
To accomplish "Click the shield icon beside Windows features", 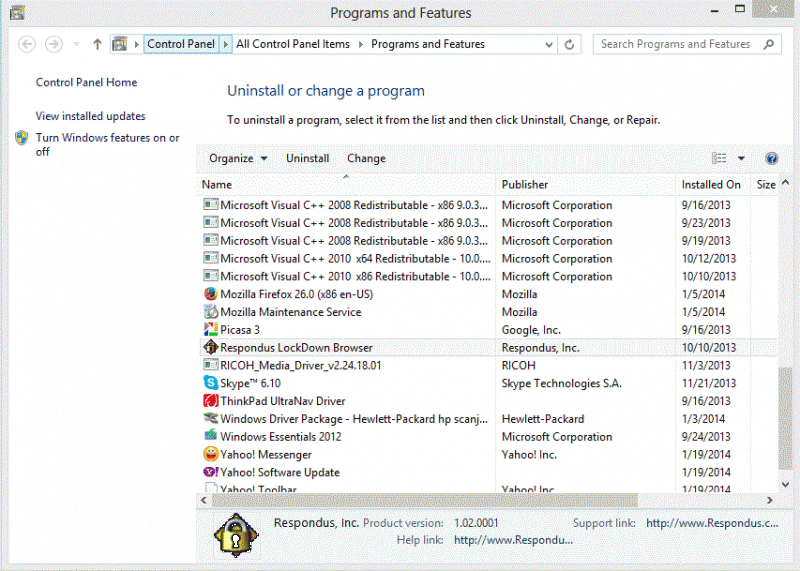I will 21,138.
